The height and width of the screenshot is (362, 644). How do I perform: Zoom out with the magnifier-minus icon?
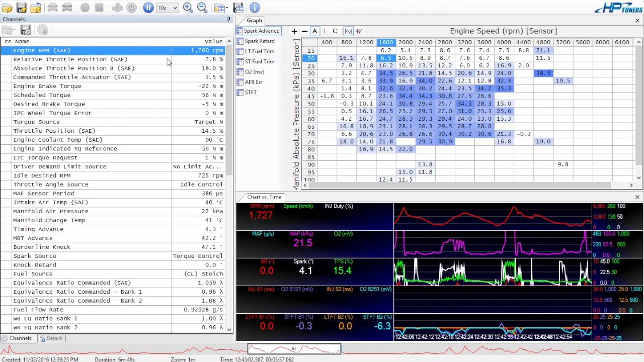point(202,8)
